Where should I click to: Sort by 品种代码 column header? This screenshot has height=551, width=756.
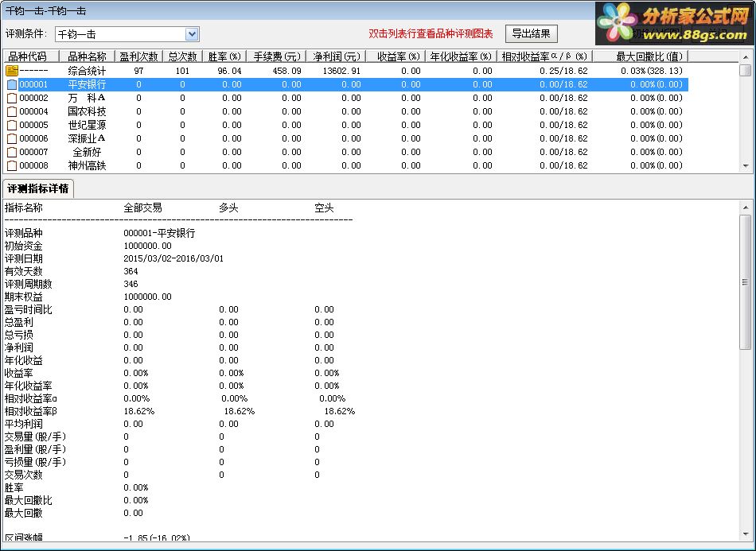click(31, 56)
